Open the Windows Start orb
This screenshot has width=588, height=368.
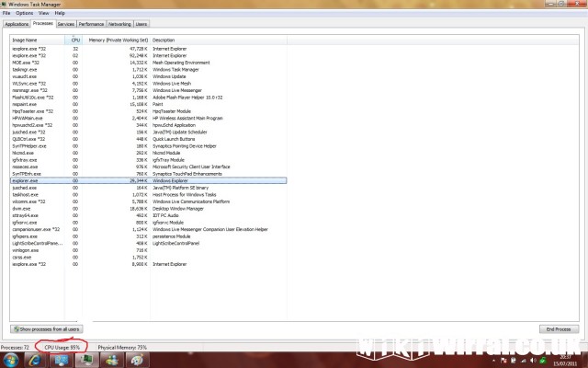click(x=10, y=361)
